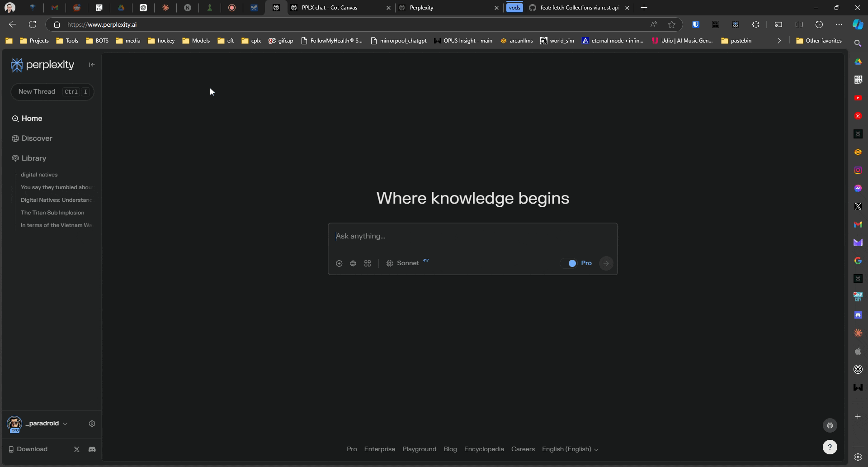The width and height of the screenshot is (868, 467).
Task: Open the Models bookmarks folder
Action: coord(196,41)
